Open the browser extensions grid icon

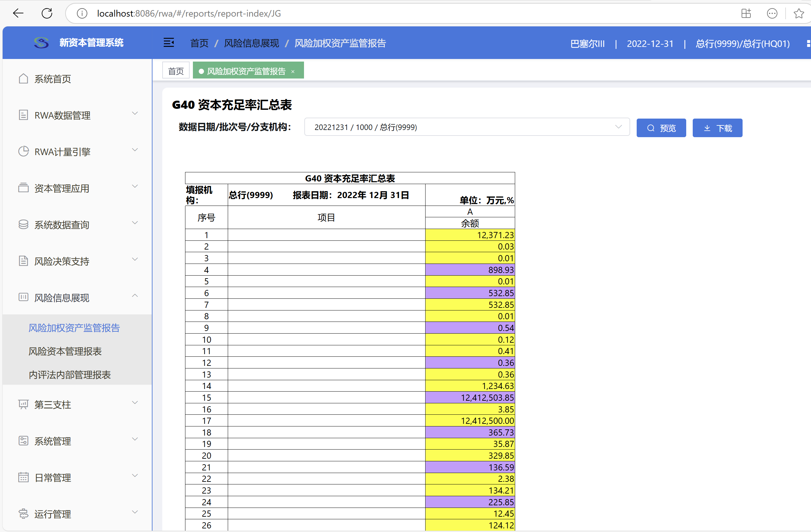coord(746,14)
